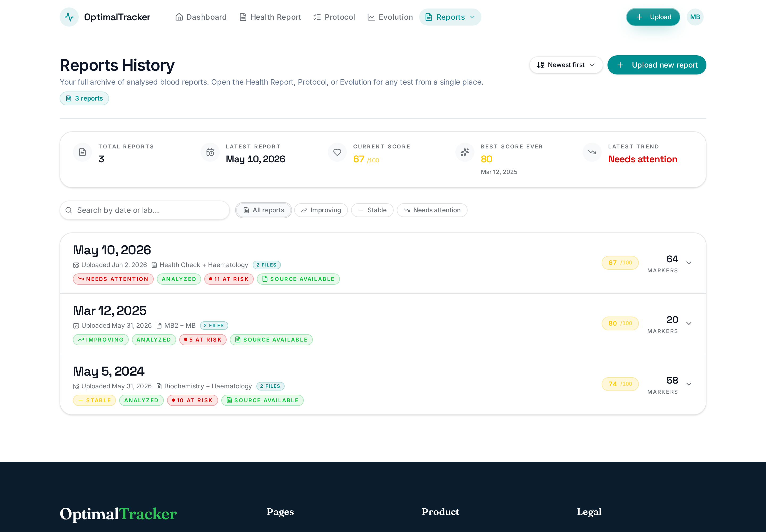Click the 2 FILES badge for MB2 + MB
Image resolution: width=766 pixels, height=532 pixels.
[x=214, y=326]
